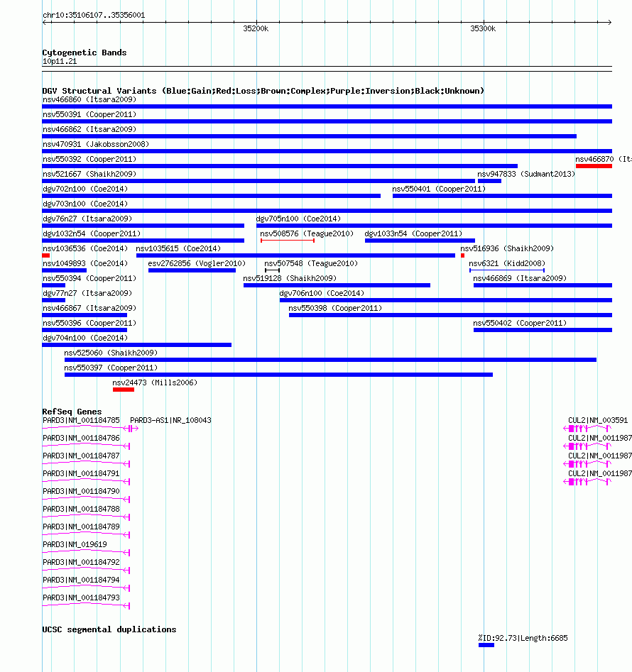Screen dimensions: 632x672
Task: Click the nsv466869 (Itsara2009) label
Action: coord(520,279)
